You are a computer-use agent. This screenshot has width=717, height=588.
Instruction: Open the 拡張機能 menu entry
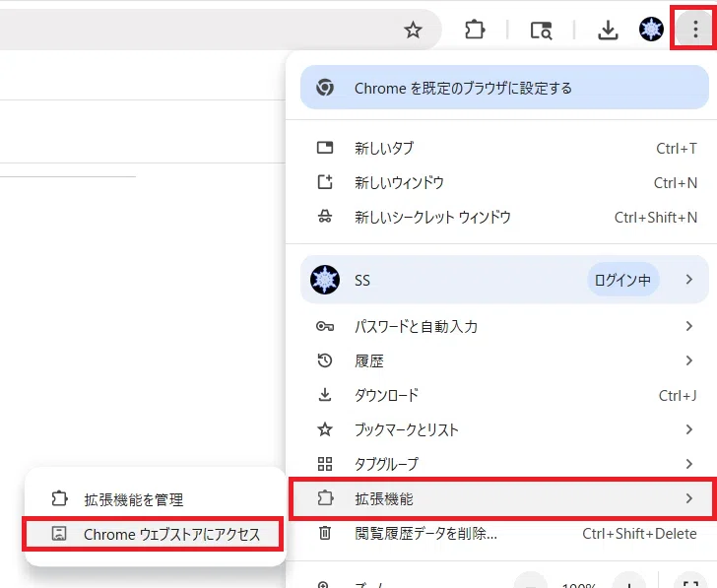503,498
